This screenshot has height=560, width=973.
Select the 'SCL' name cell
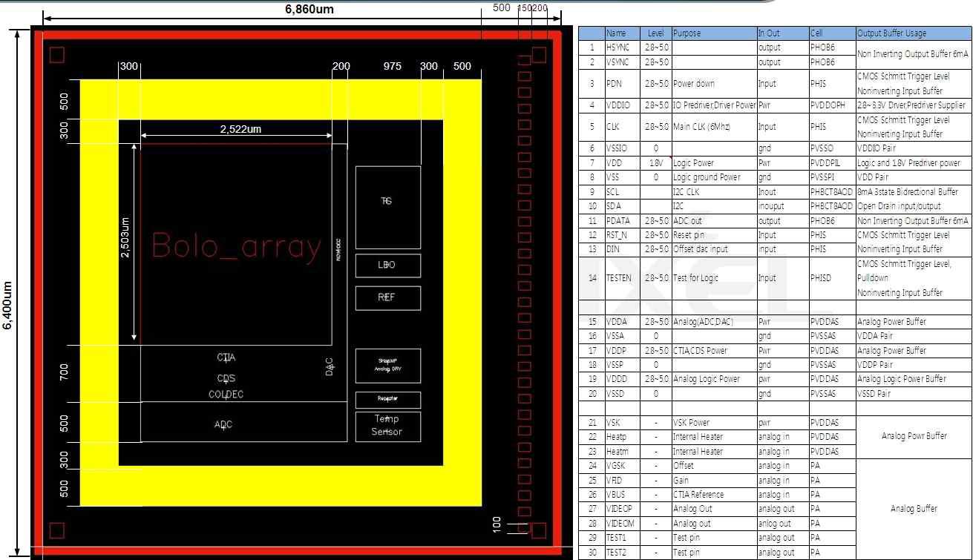click(622, 192)
